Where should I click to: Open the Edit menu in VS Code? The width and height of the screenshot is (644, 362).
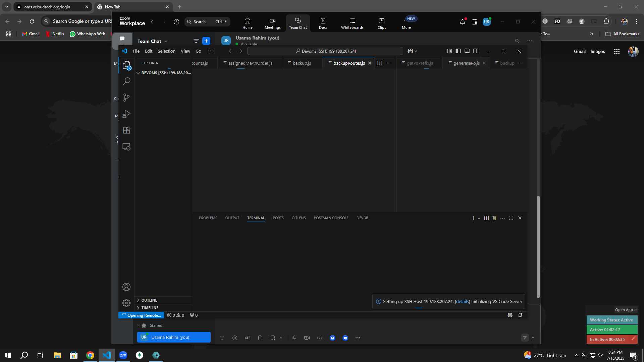click(149, 51)
